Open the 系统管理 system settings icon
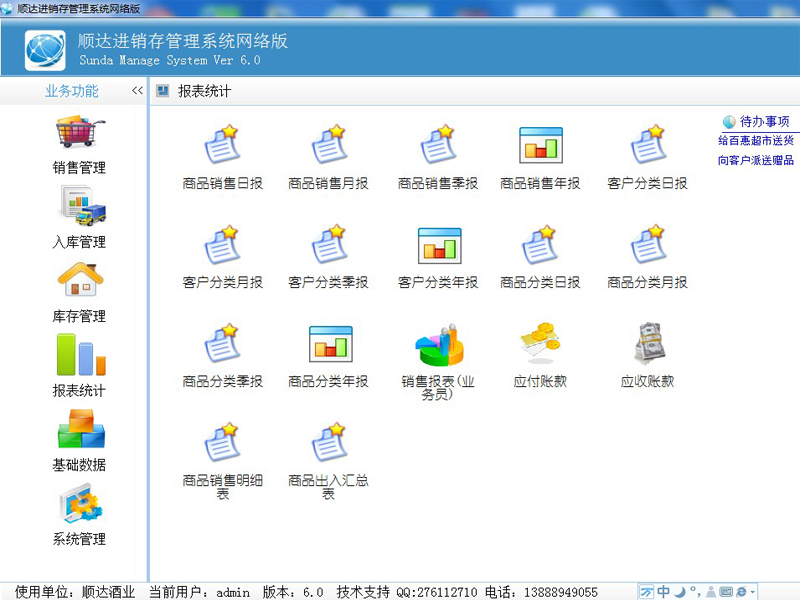The image size is (800, 600). point(80,504)
